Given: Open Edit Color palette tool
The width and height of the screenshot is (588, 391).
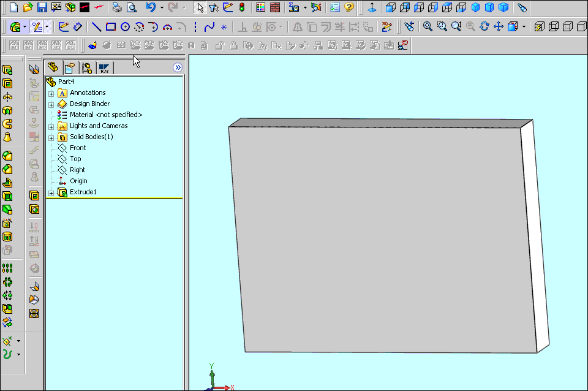Looking at the screenshot, I should click(x=261, y=7).
